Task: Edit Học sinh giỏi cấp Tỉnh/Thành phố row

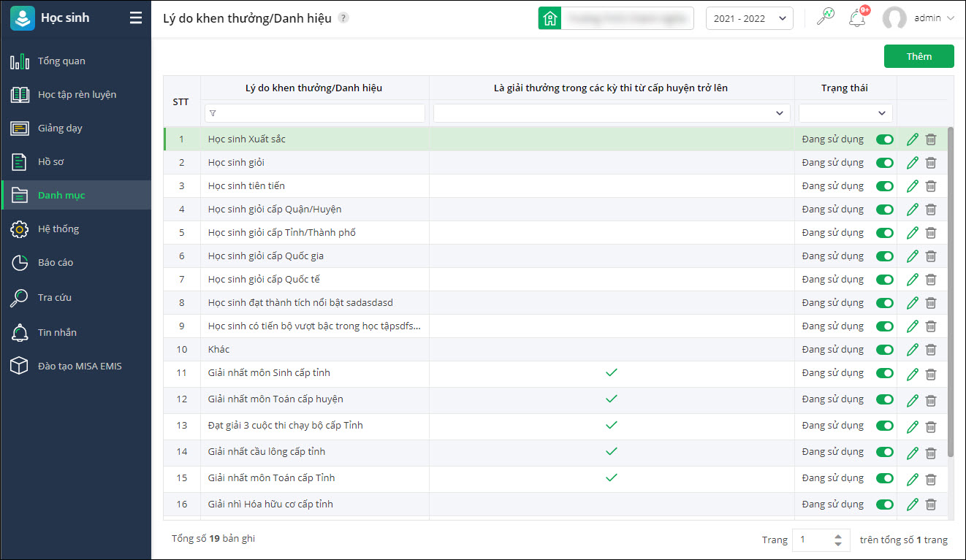Action: tap(912, 233)
